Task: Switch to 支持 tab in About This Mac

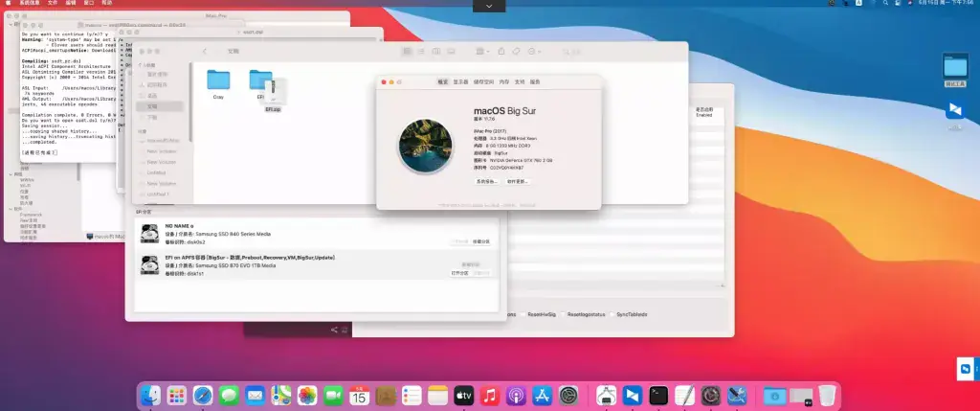Action: (x=520, y=82)
